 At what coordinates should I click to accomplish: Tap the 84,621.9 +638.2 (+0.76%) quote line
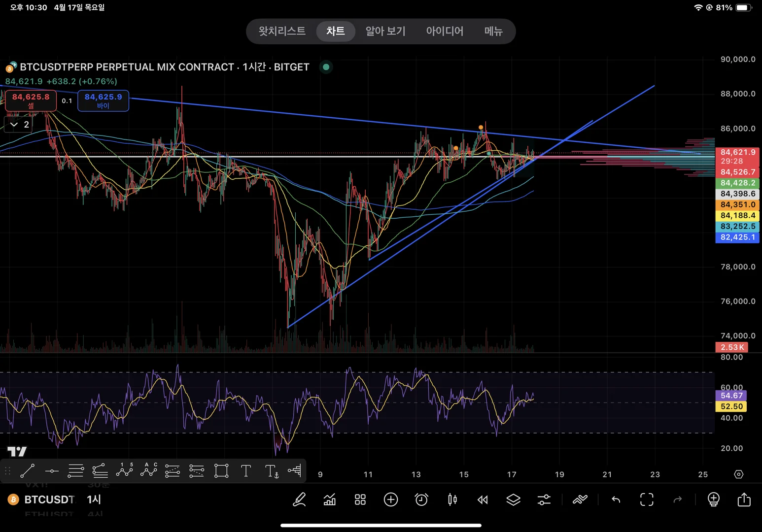61,81
